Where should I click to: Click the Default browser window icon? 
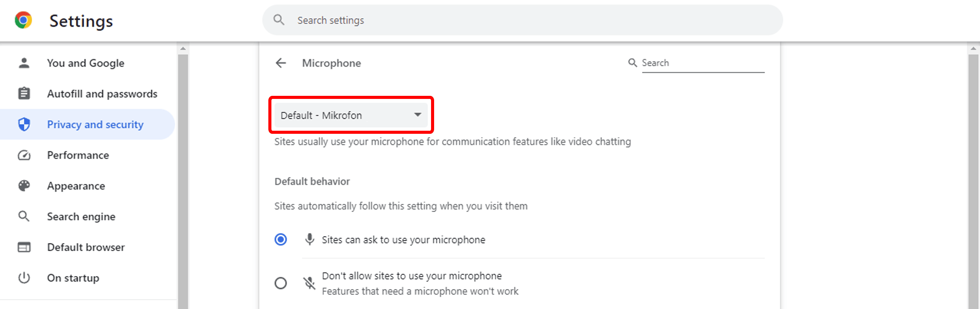24,247
